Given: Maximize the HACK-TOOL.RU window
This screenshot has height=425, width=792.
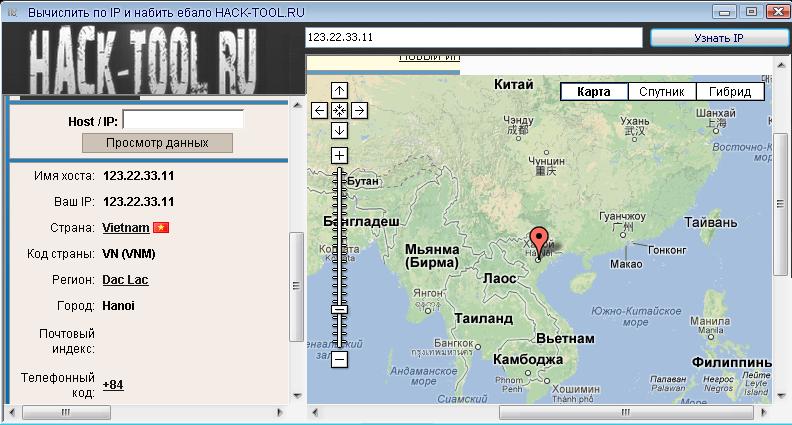Looking at the screenshot, I should (x=751, y=12).
